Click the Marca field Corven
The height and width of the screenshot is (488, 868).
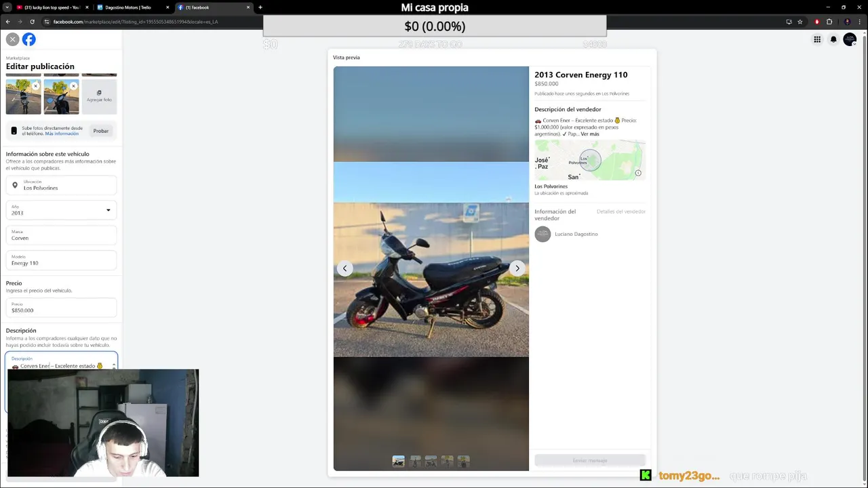(x=61, y=235)
